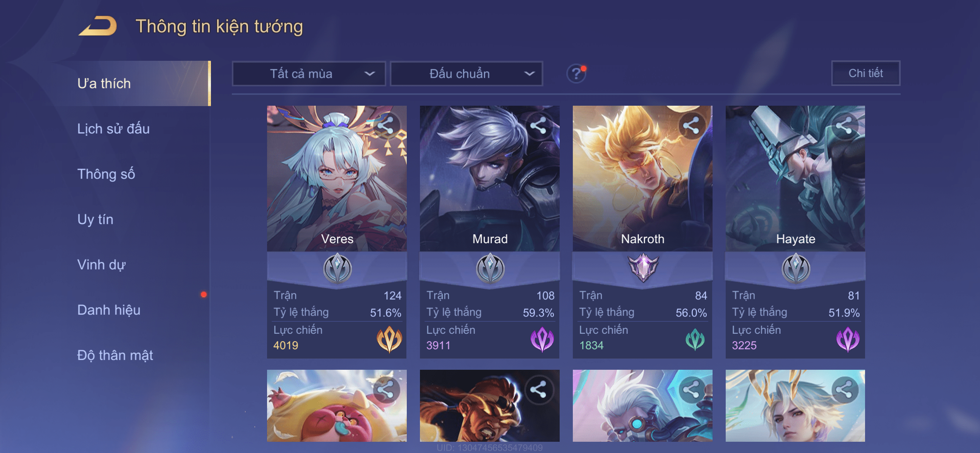Share the Veres hero card
This screenshot has width=980, height=453.
pyautogui.click(x=385, y=125)
